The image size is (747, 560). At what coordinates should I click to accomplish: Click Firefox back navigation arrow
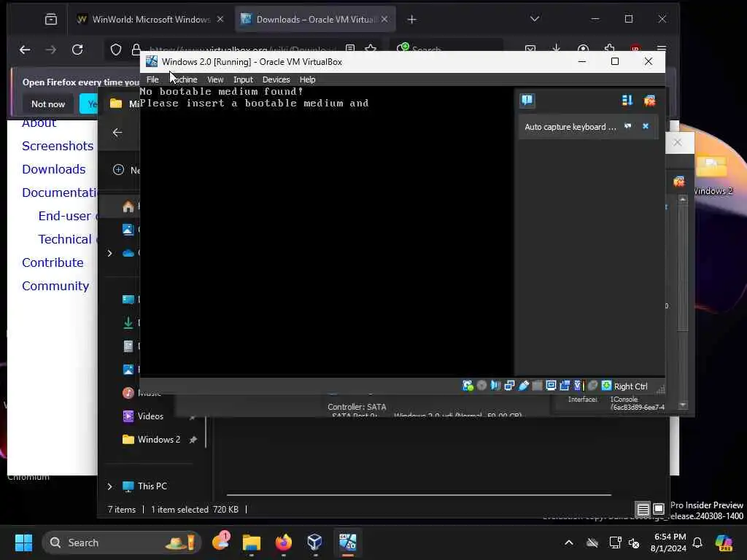[x=25, y=50]
